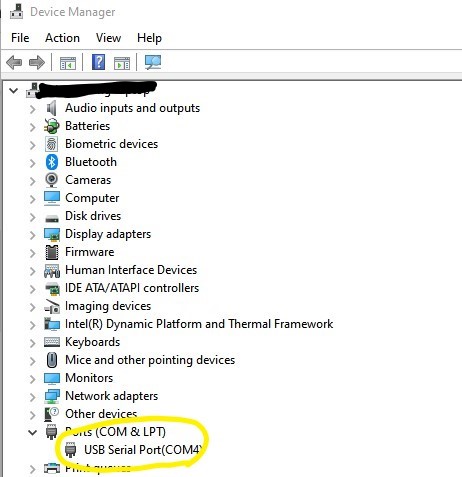Image resolution: width=462 pixels, height=477 pixels.
Task: Click the Cameras webcam icon
Action: (x=52, y=180)
